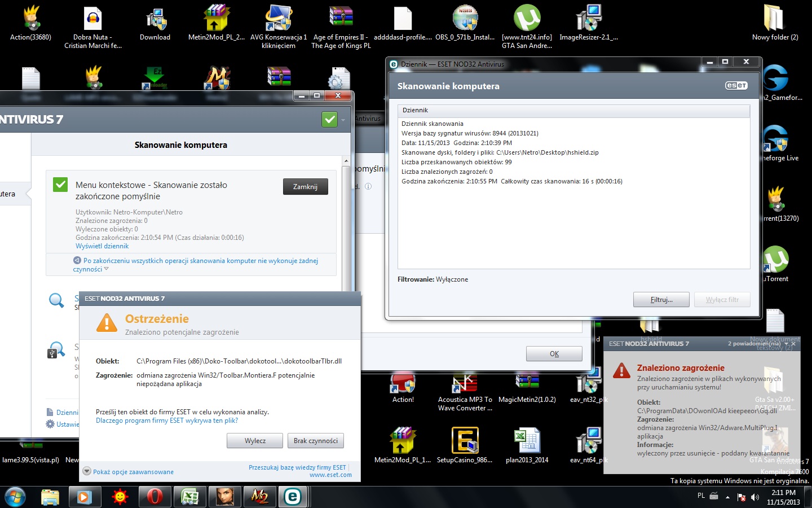Select the ImageResizer-2.1 installer icon
Viewport: 812px width, 508px height.
pos(589,24)
